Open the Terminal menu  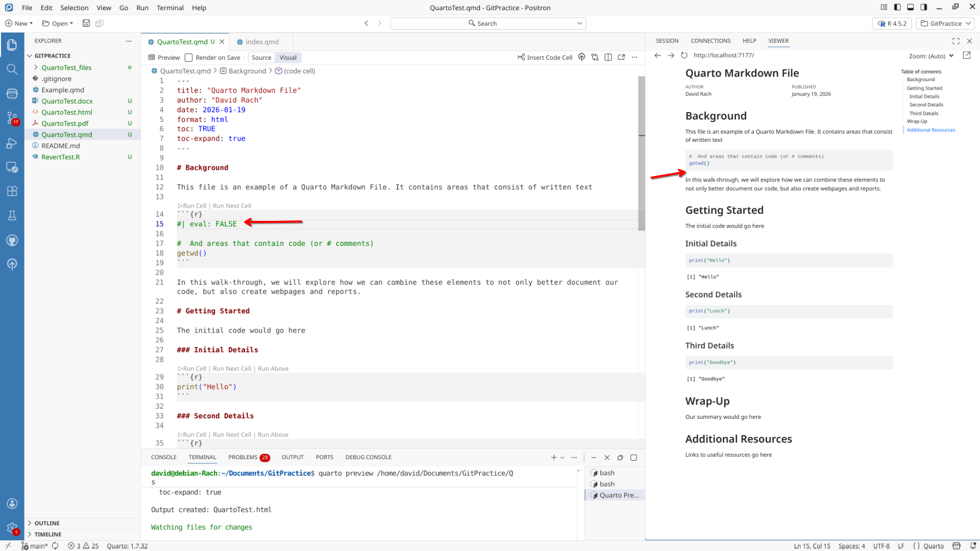[170, 8]
